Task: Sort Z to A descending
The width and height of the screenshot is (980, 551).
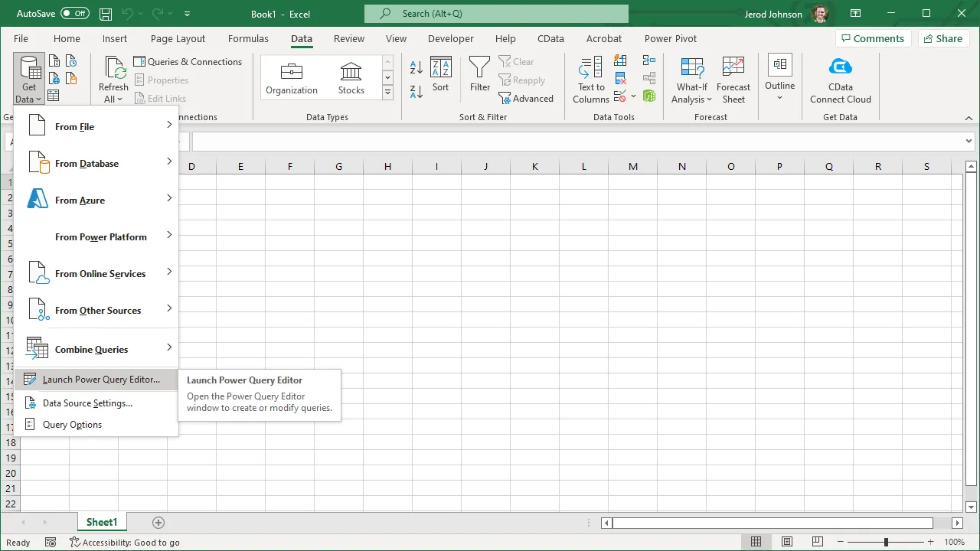Action: click(x=416, y=92)
